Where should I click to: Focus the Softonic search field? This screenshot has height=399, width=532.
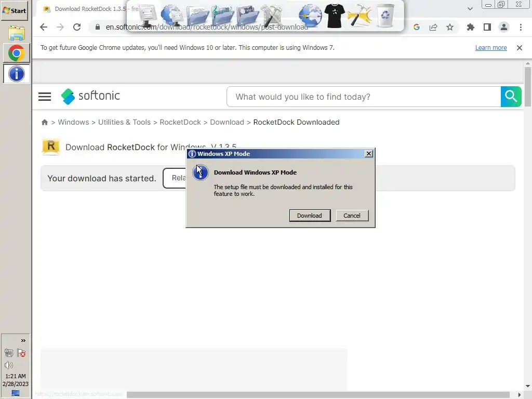pyautogui.click(x=364, y=97)
